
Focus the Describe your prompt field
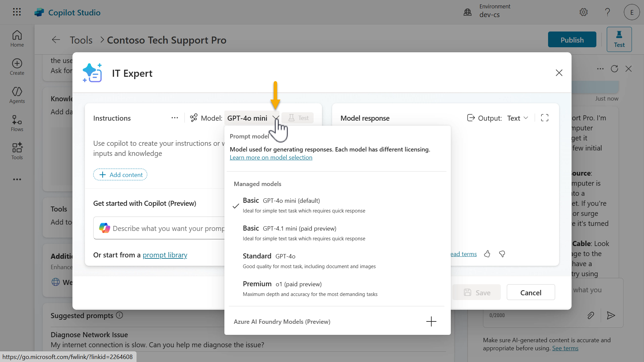point(159,228)
